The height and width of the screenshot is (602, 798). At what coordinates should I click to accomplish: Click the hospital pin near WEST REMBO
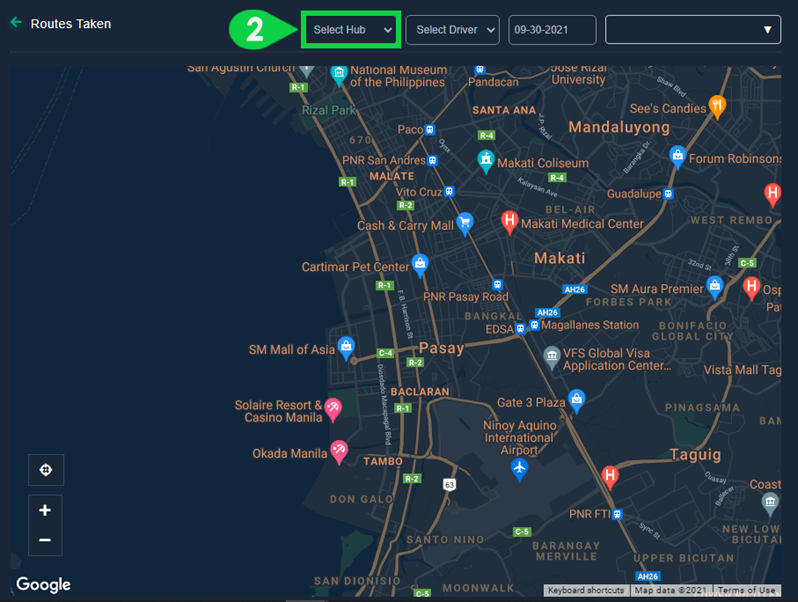click(773, 194)
